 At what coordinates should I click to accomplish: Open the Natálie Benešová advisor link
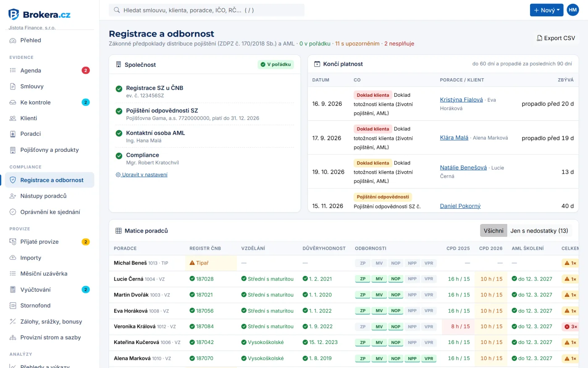463,167
